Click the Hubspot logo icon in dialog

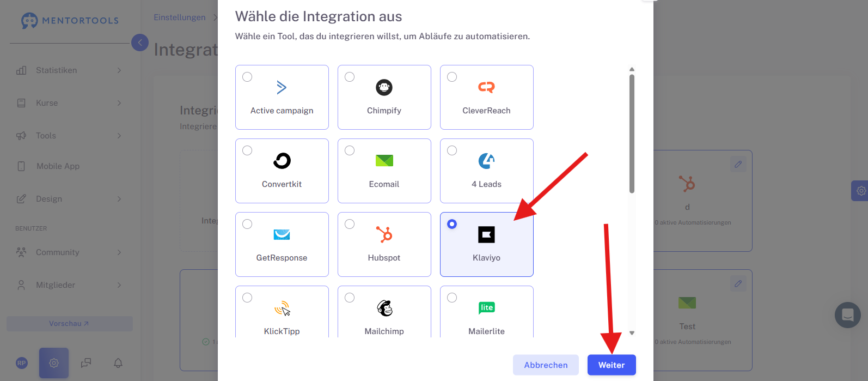point(384,234)
